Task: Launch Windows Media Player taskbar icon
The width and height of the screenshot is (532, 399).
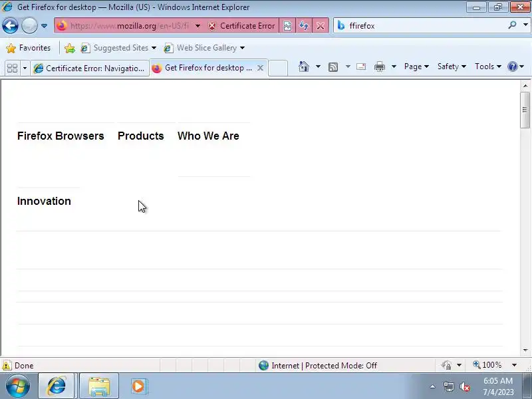Action: [x=138, y=386]
